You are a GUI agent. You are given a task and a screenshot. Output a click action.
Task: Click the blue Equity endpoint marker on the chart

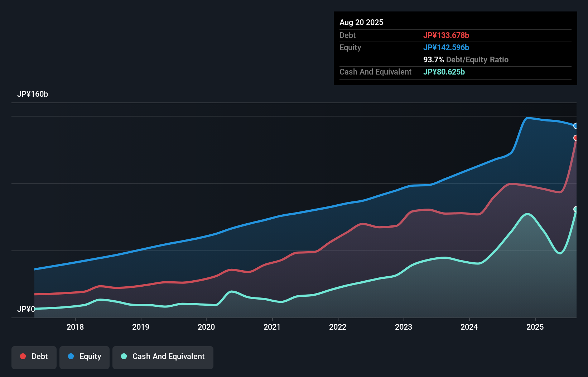pyautogui.click(x=576, y=126)
